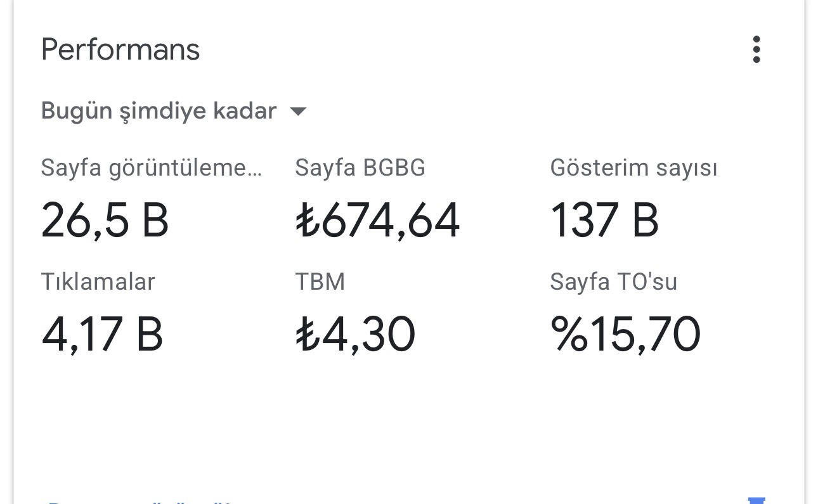The width and height of the screenshot is (818, 504).
Task: Select the %15,70 page CTR value
Action: click(625, 334)
